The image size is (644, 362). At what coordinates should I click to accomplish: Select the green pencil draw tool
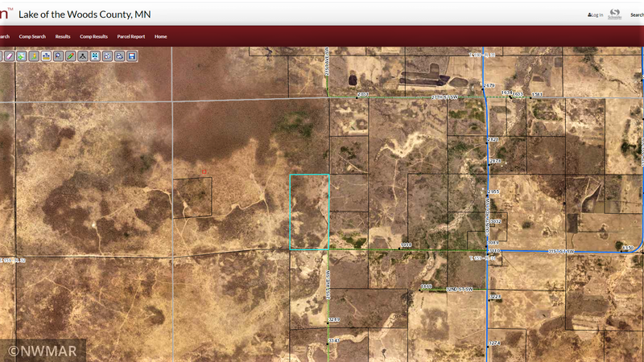[x=71, y=56]
